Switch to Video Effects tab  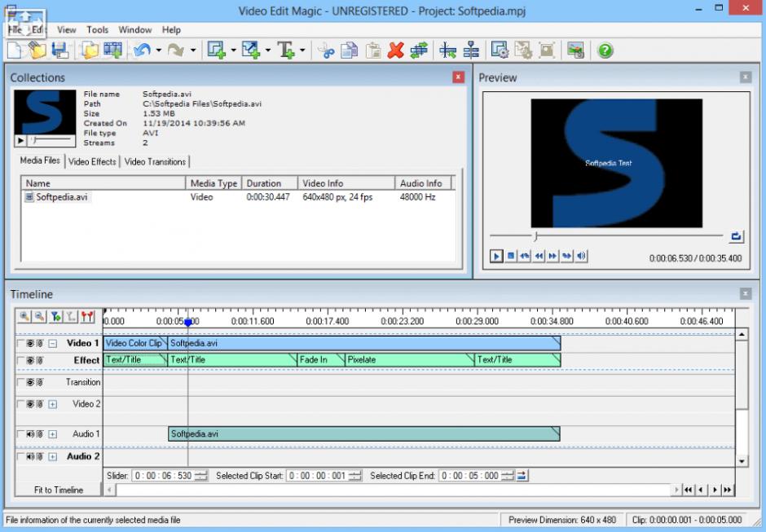92,161
